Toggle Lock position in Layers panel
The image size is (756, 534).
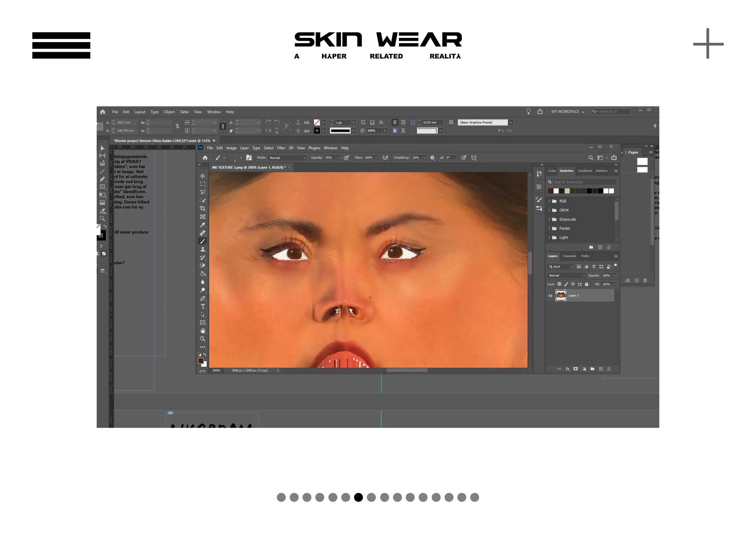[x=573, y=284]
